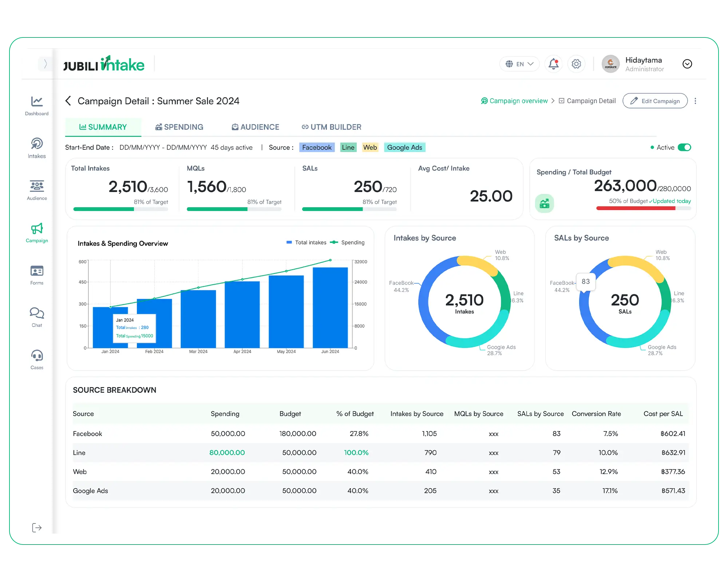Toggle the Active campaign switch

coord(684,147)
